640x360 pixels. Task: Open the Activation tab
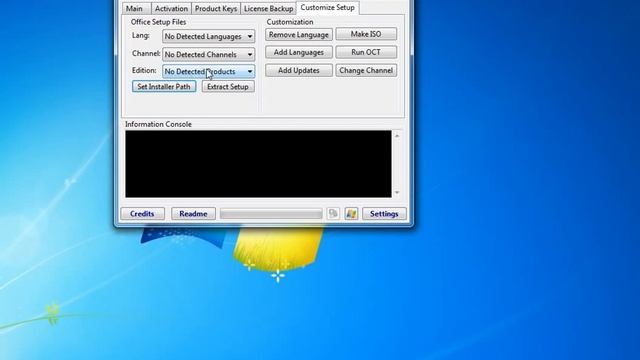(x=171, y=9)
